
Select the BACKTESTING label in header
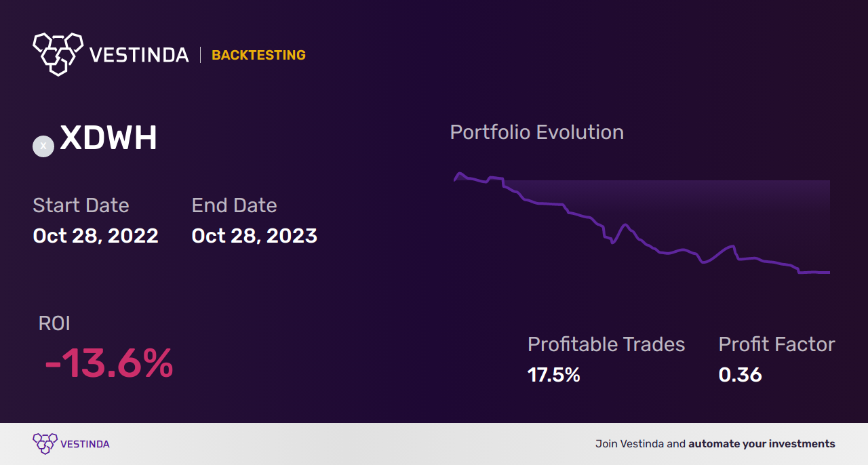click(x=258, y=56)
